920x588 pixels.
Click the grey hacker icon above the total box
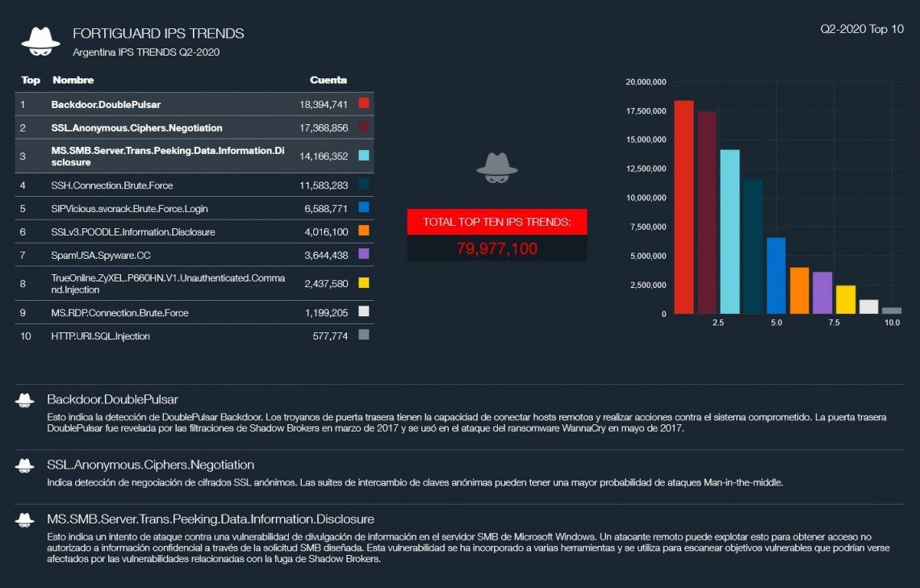[x=496, y=165]
